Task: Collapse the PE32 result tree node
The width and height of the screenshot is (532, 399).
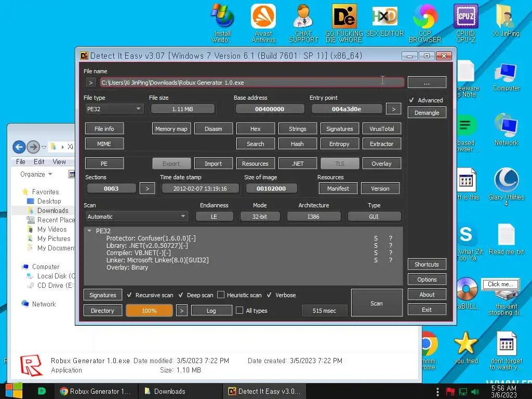Action: [89, 231]
